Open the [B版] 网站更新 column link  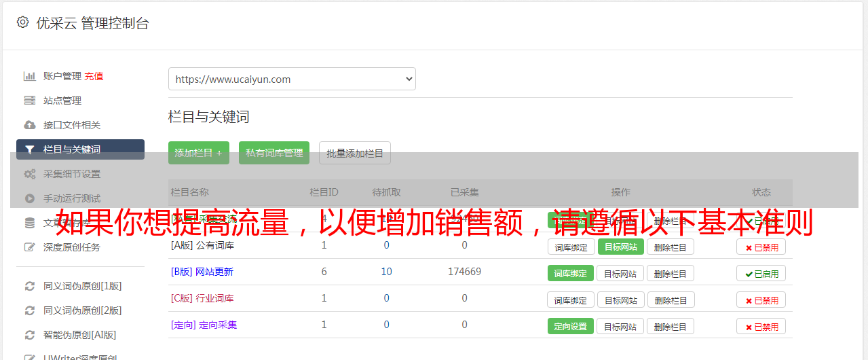tap(202, 272)
